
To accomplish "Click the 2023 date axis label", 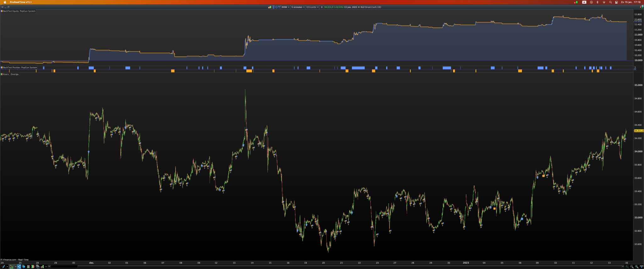I will click(466, 263).
